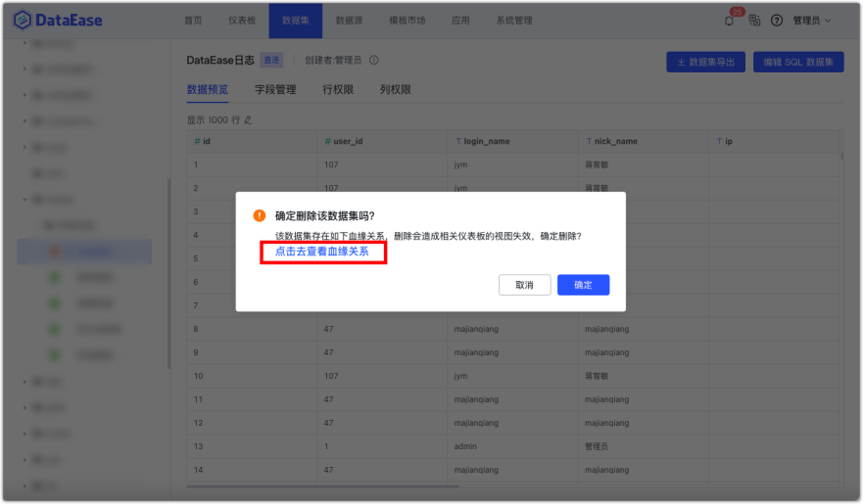Click the 创建者:管理员 label
Viewport: 863px width, 504px height.
pyautogui.click(x=333, y=60)
